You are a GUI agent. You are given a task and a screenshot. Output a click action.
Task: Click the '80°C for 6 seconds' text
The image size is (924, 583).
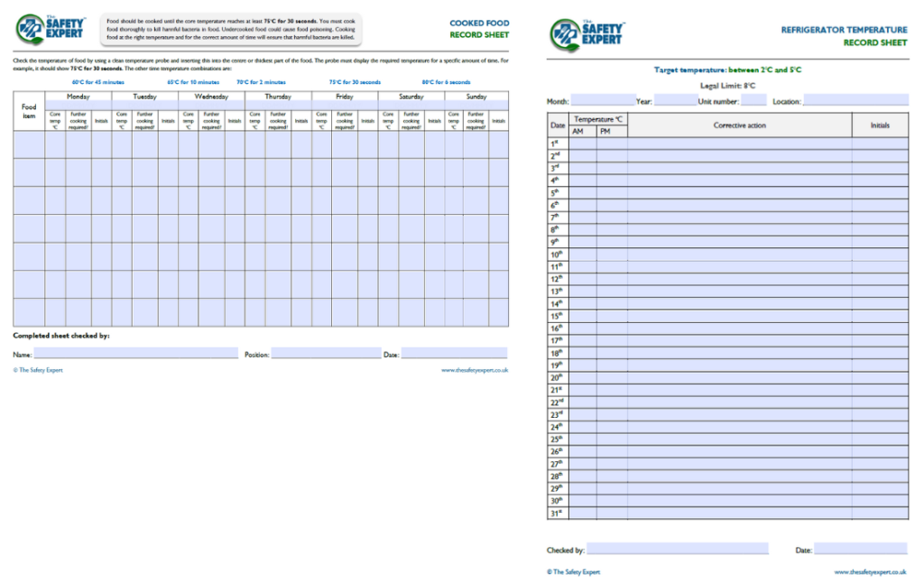coord(446,82)
